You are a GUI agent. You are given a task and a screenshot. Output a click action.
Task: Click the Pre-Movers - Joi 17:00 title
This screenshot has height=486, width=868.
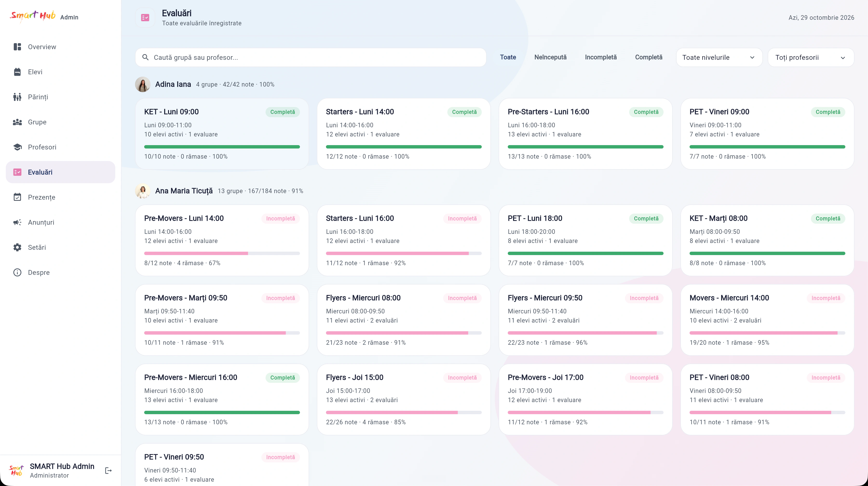546,378
